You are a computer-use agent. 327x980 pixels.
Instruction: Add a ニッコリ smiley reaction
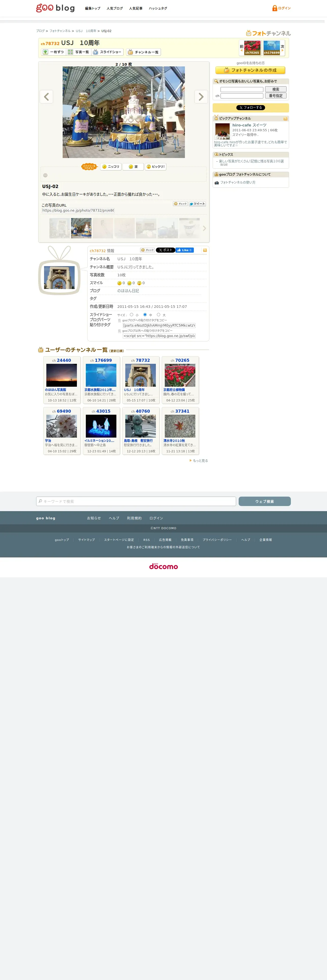click(111, 167)
